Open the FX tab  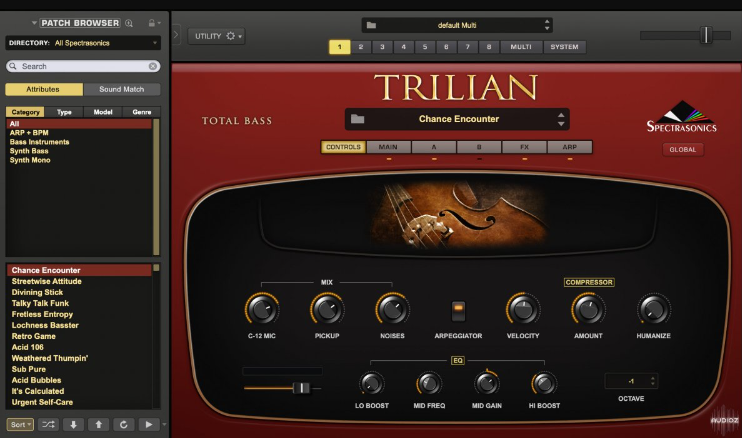[x=524, y=147]
